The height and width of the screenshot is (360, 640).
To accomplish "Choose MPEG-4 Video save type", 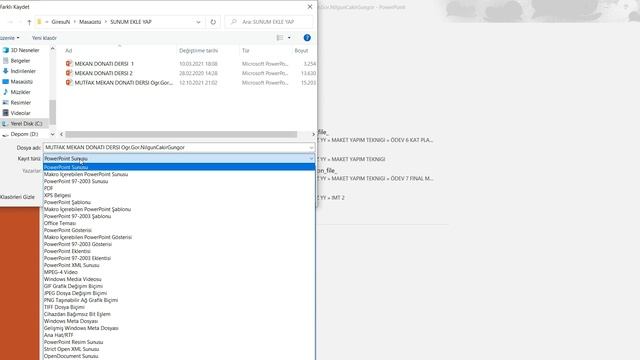I will (x=179, y=272).
